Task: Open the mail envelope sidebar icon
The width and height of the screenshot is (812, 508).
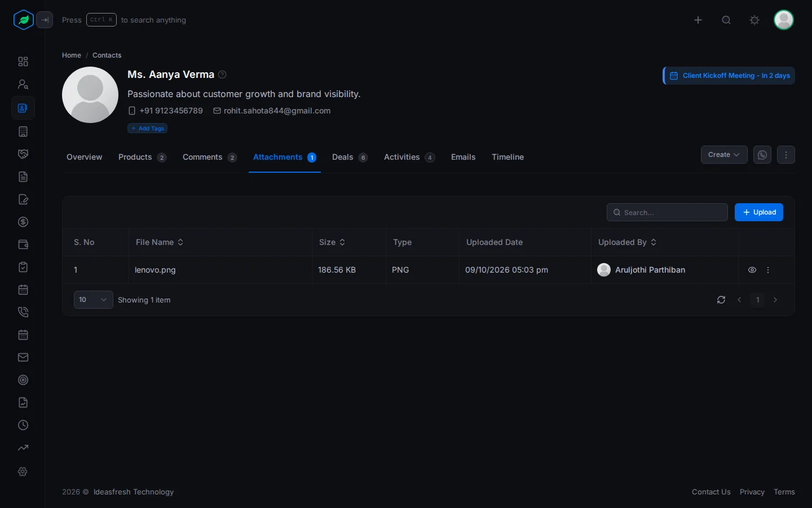Action: pyautogui.click(x=23, y=357)
